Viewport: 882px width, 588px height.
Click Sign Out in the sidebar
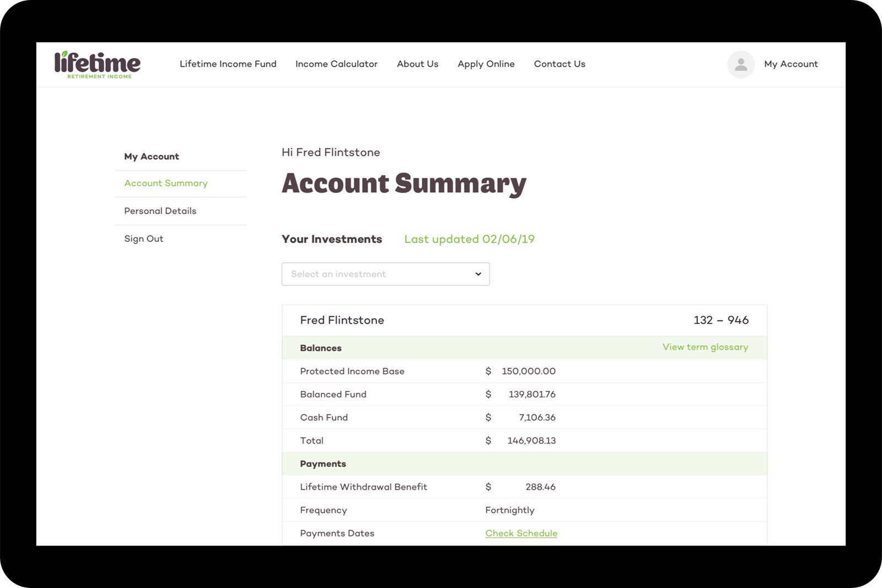coord(143,239)
